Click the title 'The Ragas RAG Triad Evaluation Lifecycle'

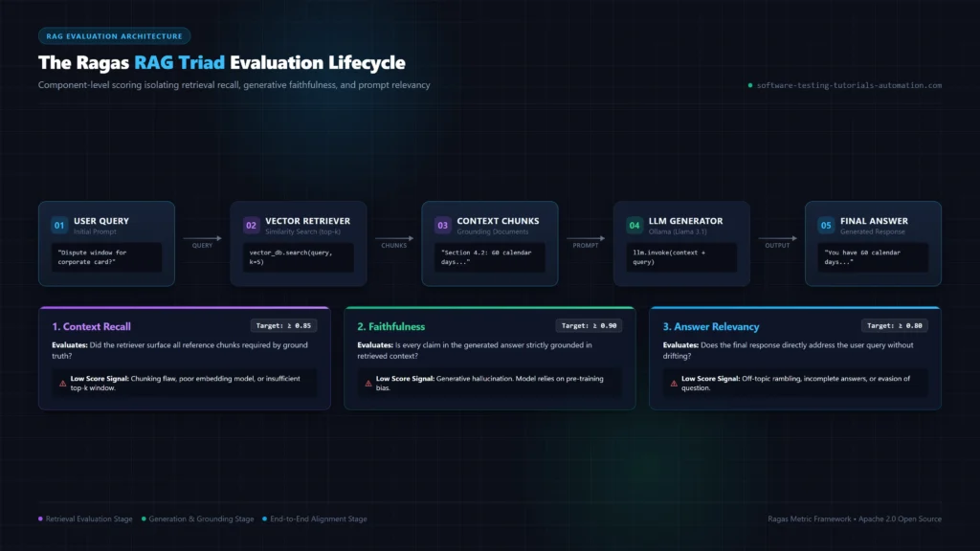[x=222, y=62]
